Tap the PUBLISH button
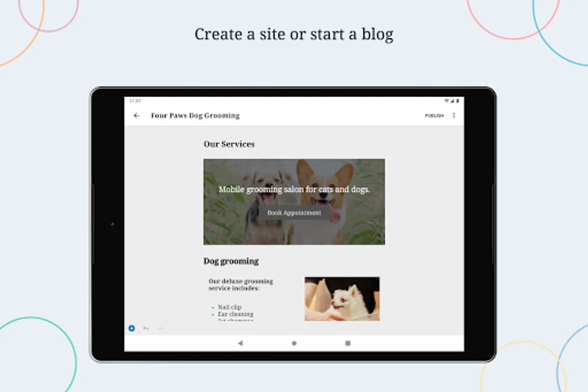Viewport: 588px width, 392px height. click(x=434, y=116)
